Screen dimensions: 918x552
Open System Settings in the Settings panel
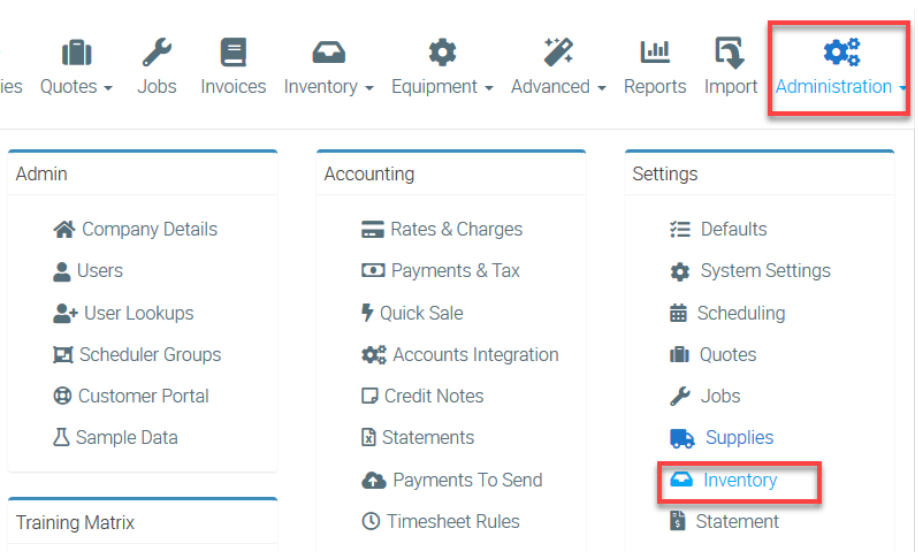pos(765,271)
